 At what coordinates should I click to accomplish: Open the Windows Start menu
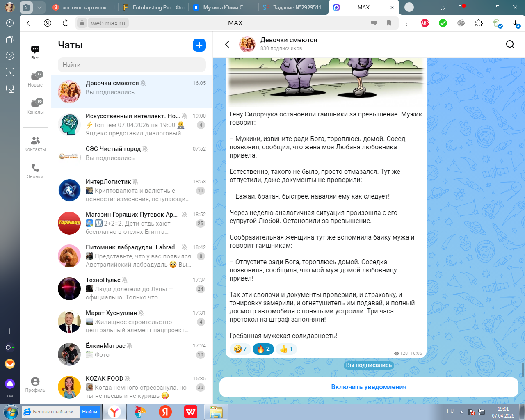coord(11,412)
